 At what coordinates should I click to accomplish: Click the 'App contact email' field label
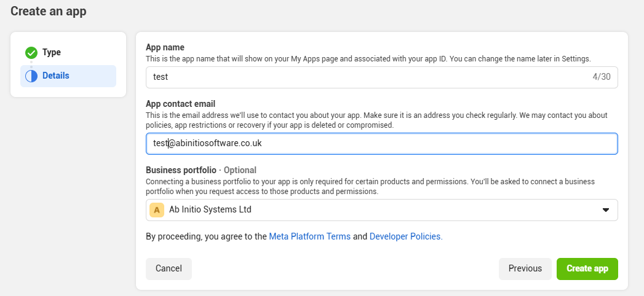pyautogui.click(x=180, y=104)
